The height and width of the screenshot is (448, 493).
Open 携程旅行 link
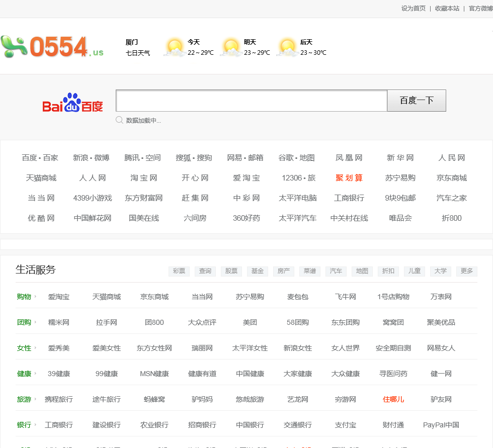59,399
